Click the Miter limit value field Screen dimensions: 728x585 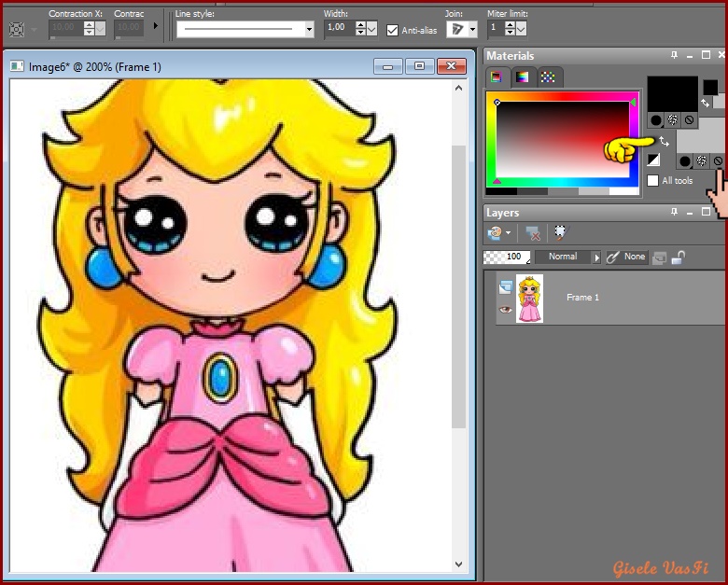point(496,28)
